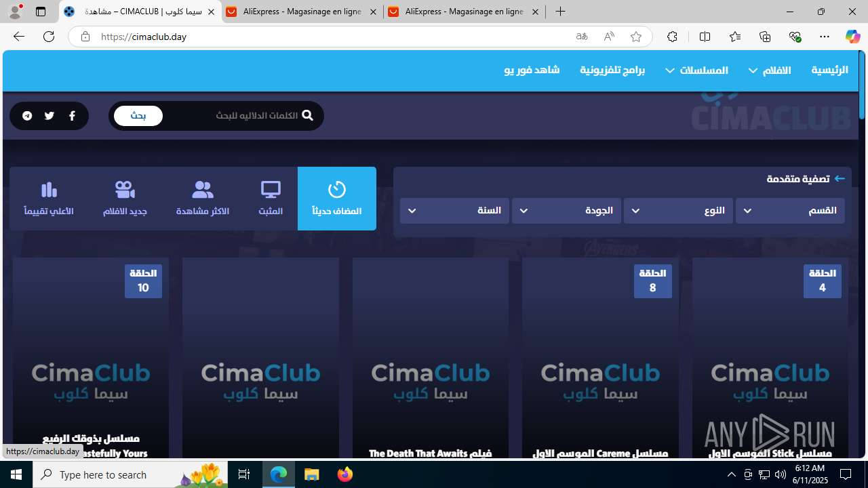Click the address bar URL
Image resolution: width=868 pixels, height=488 pixels.
(144, 37)
